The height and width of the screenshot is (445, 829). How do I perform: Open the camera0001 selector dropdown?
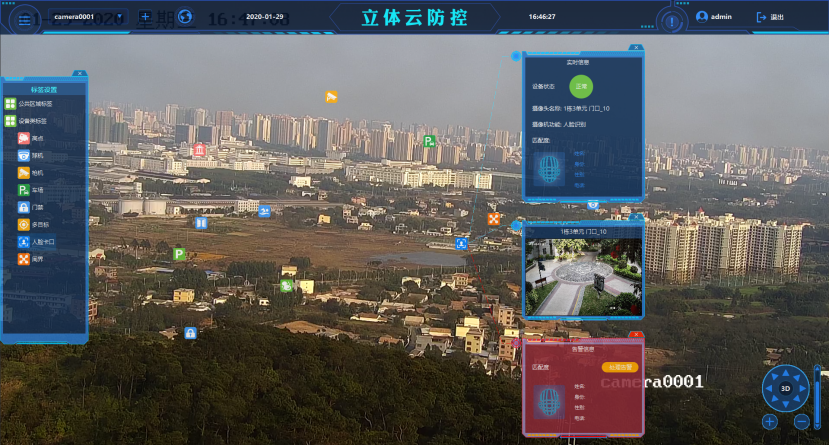88,17
